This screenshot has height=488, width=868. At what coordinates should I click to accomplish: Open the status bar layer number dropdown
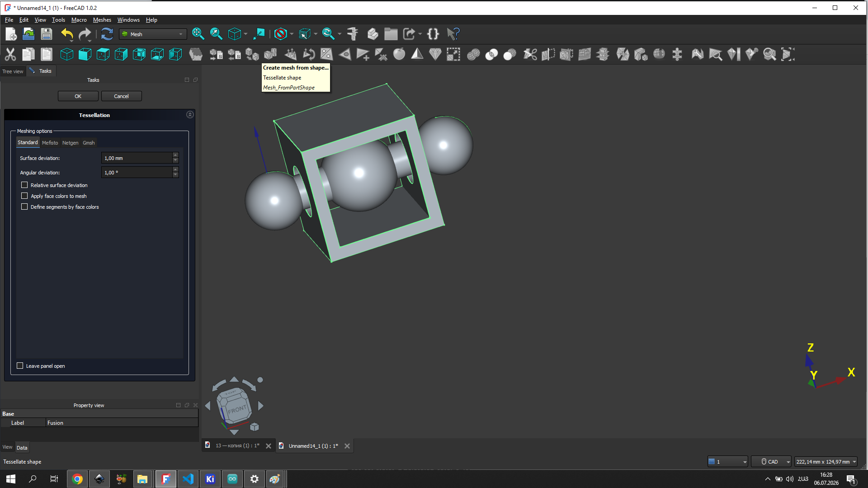(x=727, y=461)
